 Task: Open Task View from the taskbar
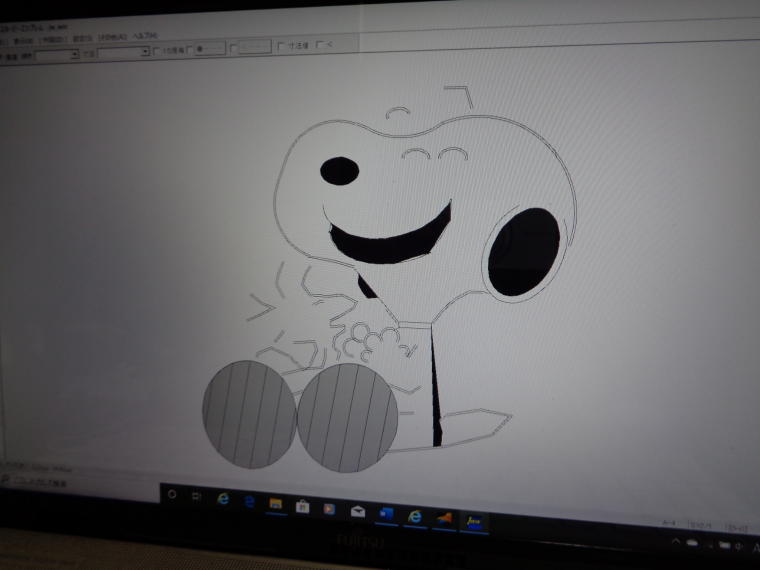(196, 496)
